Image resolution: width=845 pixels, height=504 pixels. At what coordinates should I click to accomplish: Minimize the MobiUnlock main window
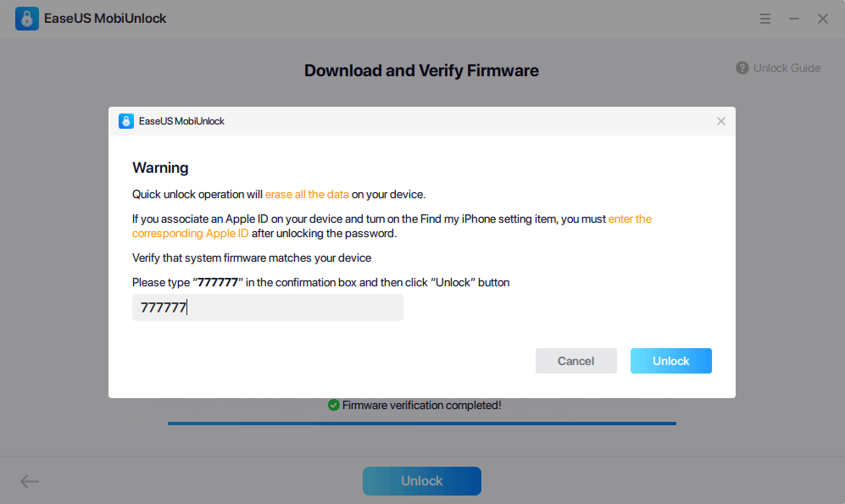(x=794, y=19)
